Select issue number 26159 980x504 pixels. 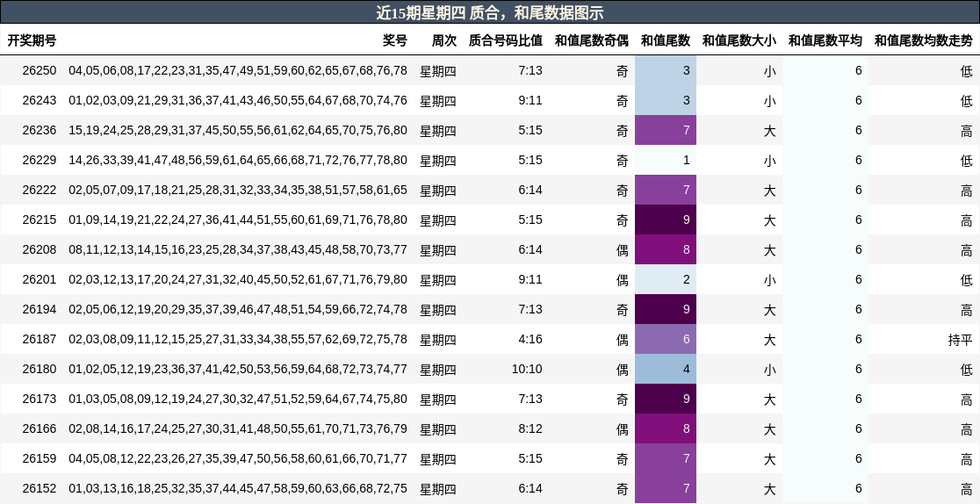(x=40, y=459)
